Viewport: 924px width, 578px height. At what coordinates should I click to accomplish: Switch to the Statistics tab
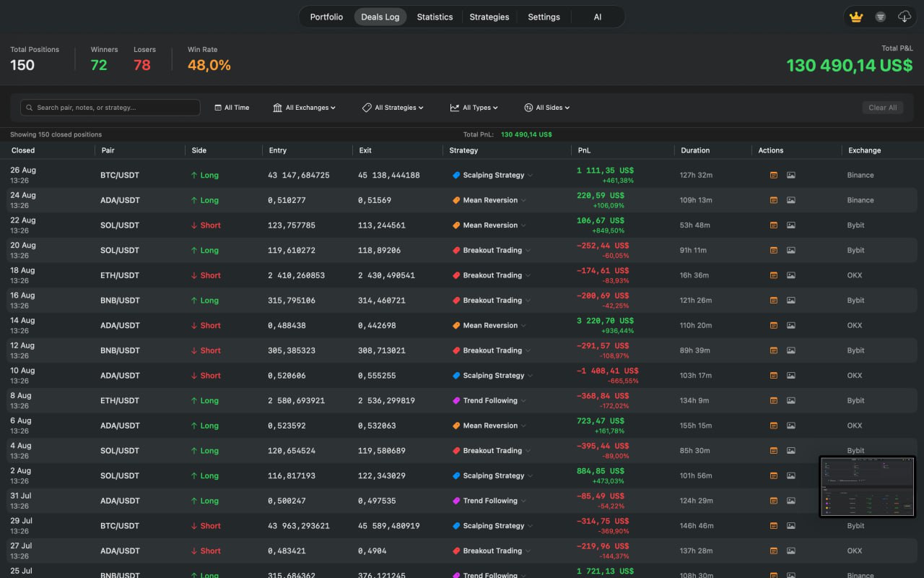pos(435,17)
